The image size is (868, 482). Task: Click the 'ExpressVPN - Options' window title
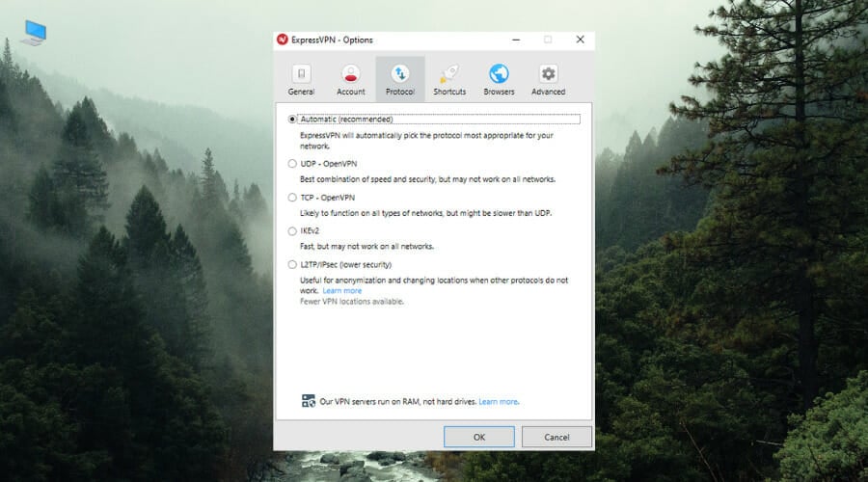click(x=332, y=40)
